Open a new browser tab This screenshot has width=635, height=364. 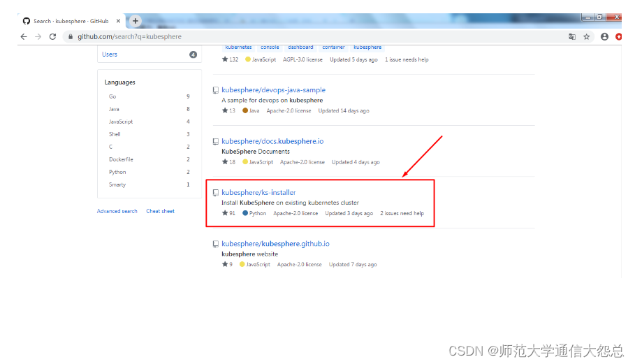coord(136,21)
